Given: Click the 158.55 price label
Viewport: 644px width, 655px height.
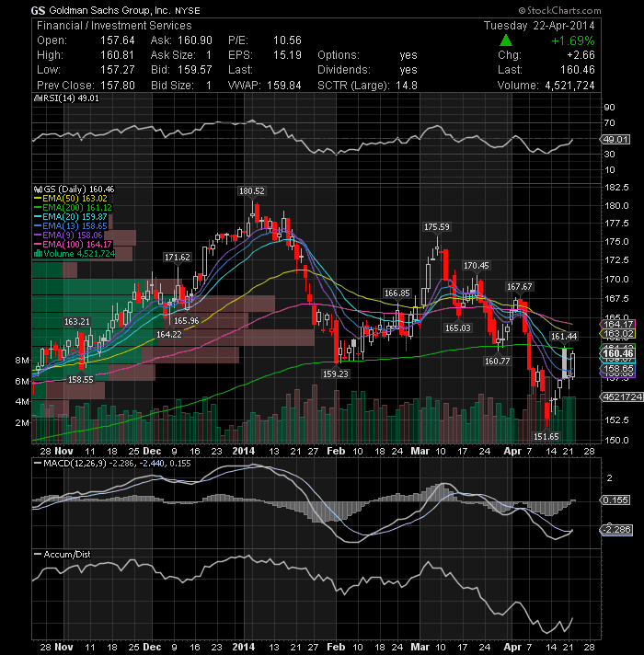Looking at the screenshot, I should pos(81,379).
